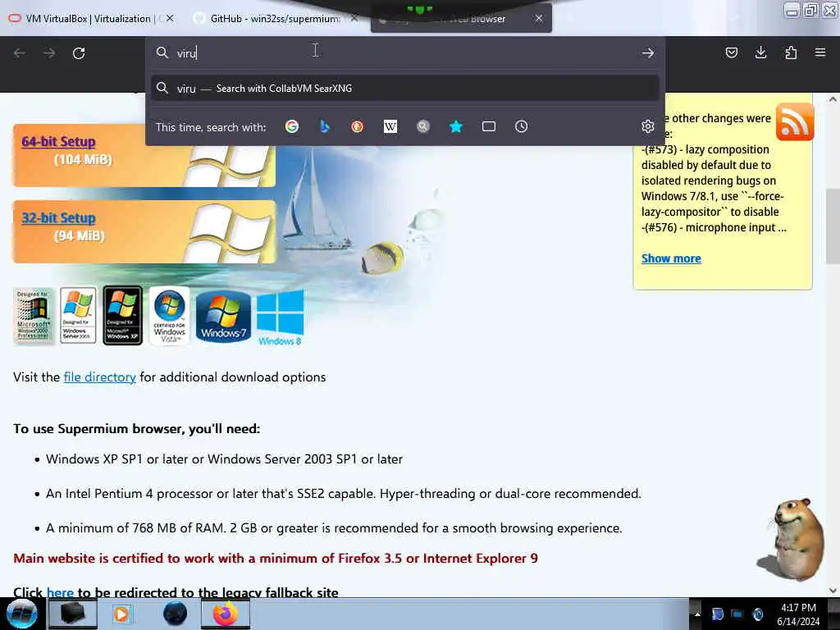
Task: Click the network tray icon
Action: pos(737,614)
